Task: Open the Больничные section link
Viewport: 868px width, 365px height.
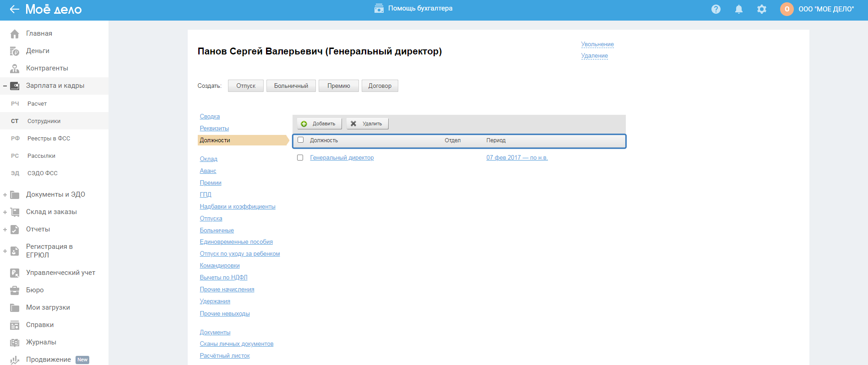Action: [x=217, y=231]
